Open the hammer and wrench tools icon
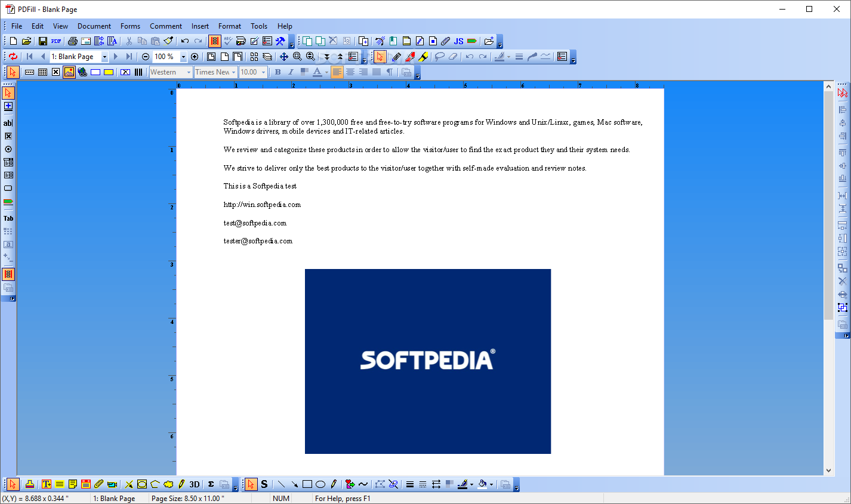 click(280, 41)
